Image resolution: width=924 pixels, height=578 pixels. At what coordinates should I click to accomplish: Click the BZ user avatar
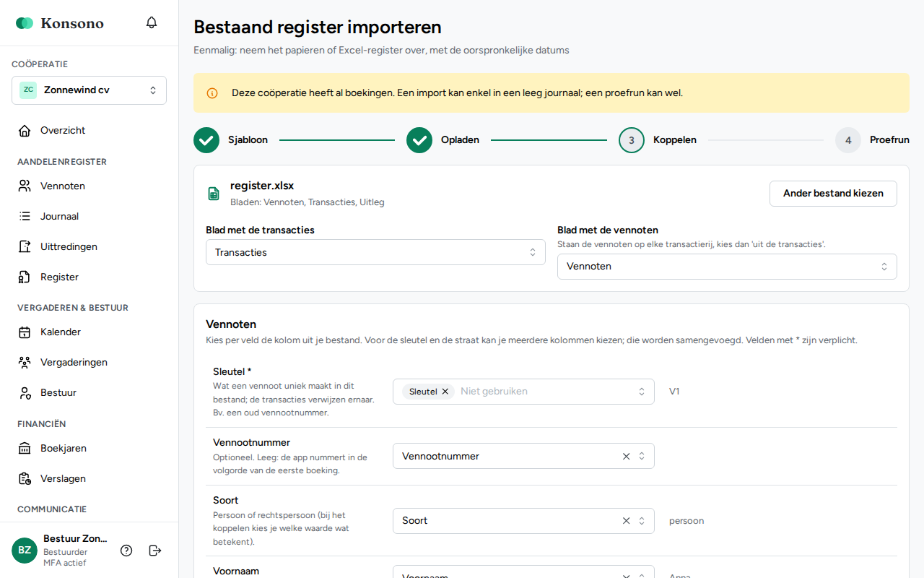click(x=25, y=551)
